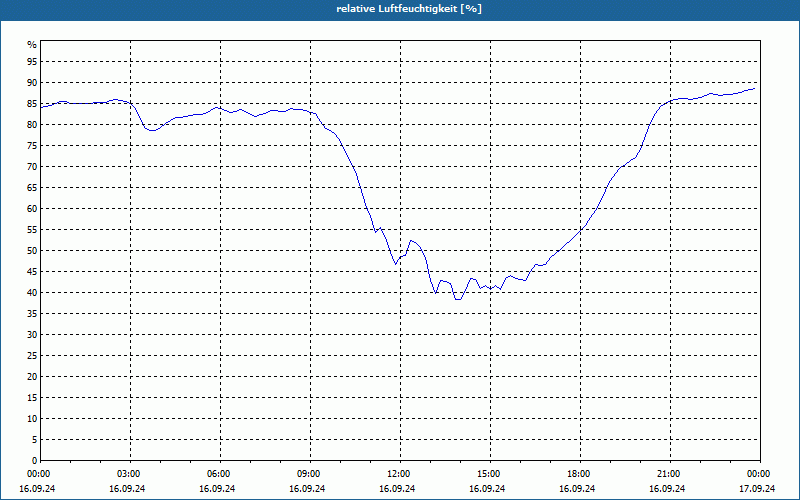800x500 pixels.
Task: Click the y-axis value 40
Action: [32, 293]
